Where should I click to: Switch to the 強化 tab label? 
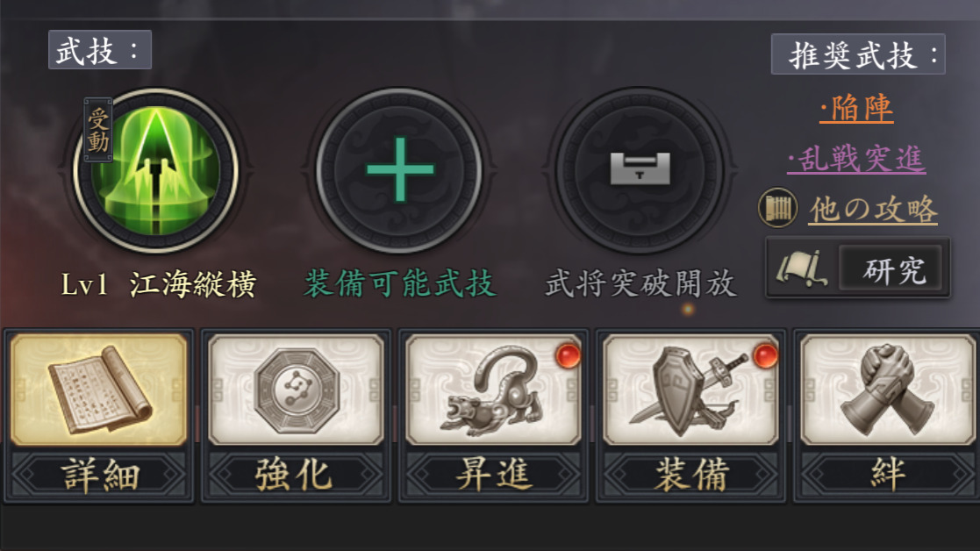296,475
